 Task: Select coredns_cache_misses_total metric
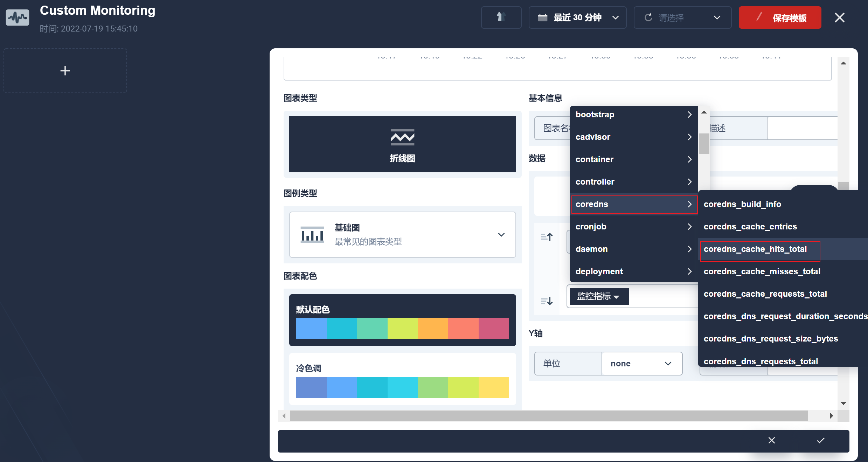tap(762, 272)
